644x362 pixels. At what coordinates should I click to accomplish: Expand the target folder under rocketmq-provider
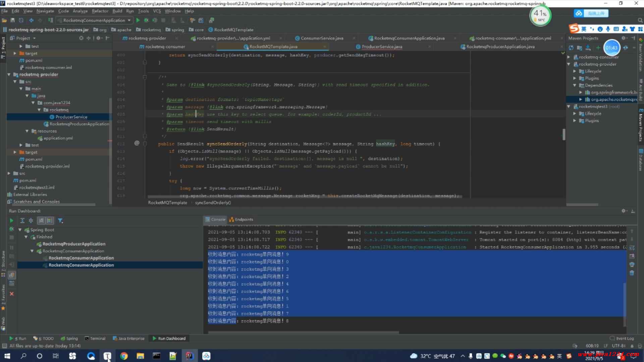pos(15,152)
